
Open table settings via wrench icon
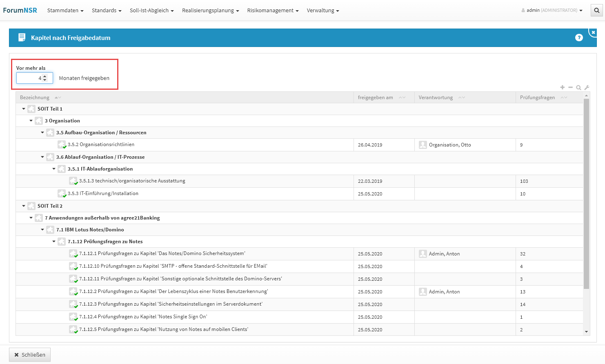587,87
